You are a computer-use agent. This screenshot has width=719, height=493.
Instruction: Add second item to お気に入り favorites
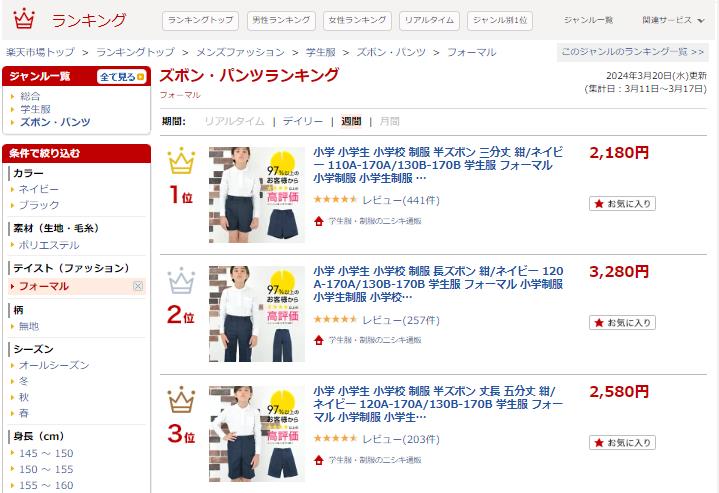point(622,323)
